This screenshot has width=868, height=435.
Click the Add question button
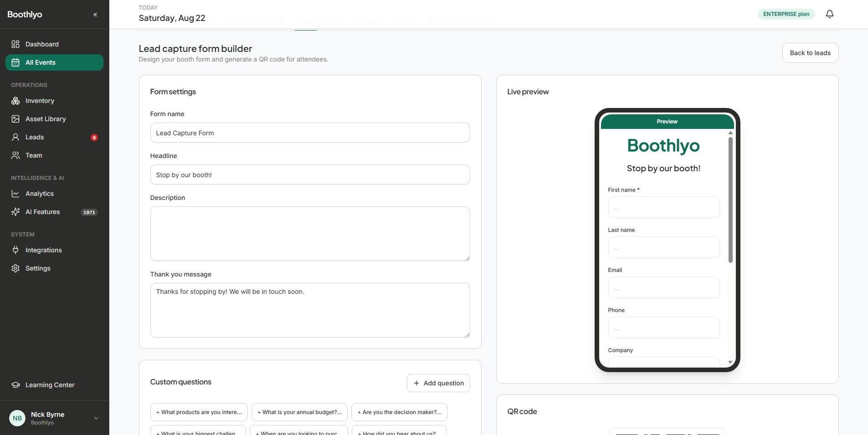click(x=438, y=383)
